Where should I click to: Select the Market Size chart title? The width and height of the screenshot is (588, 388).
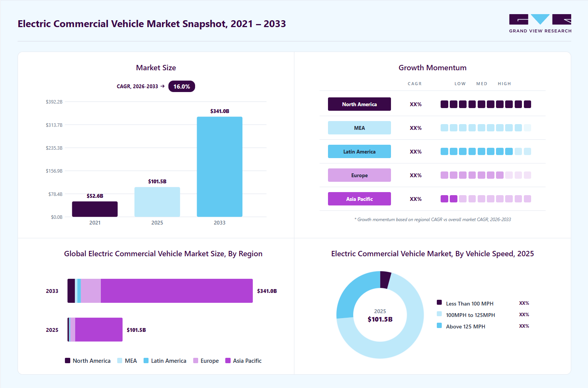tap(156, 68)
